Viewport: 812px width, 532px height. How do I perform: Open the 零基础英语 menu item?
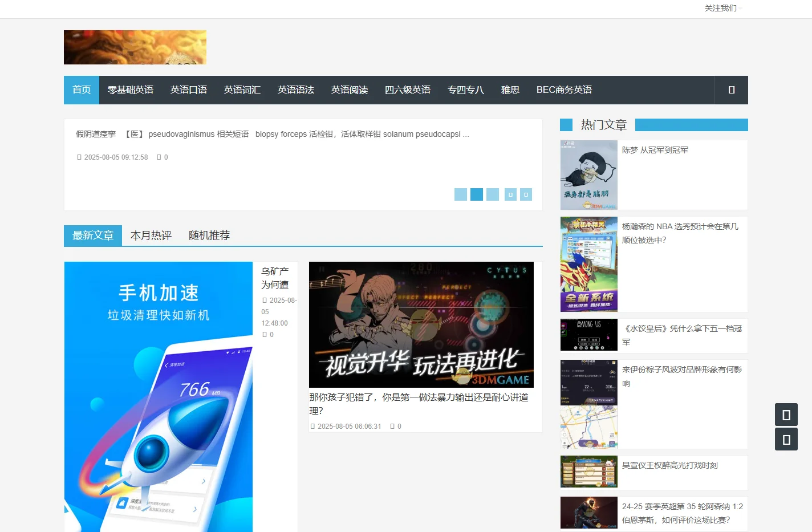point(131,90)
